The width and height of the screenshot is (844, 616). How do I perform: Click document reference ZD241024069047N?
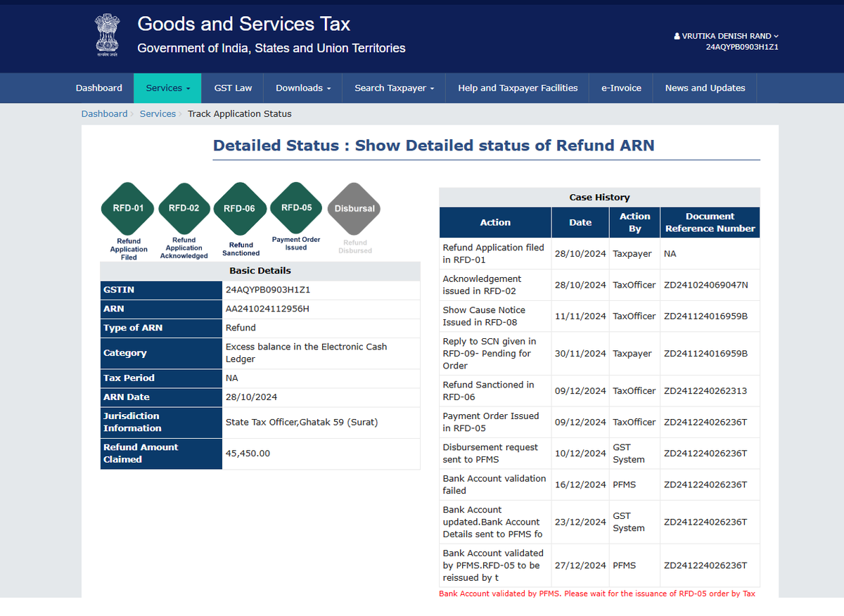[705, 285]
